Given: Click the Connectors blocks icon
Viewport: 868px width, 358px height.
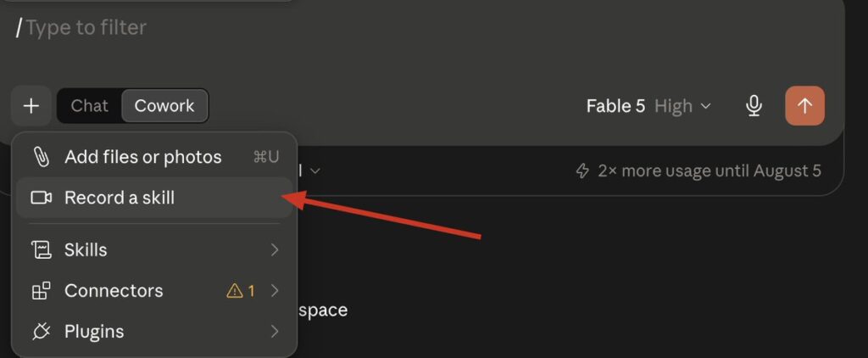Looking at the screenshot, I should [x=41, y=290].
